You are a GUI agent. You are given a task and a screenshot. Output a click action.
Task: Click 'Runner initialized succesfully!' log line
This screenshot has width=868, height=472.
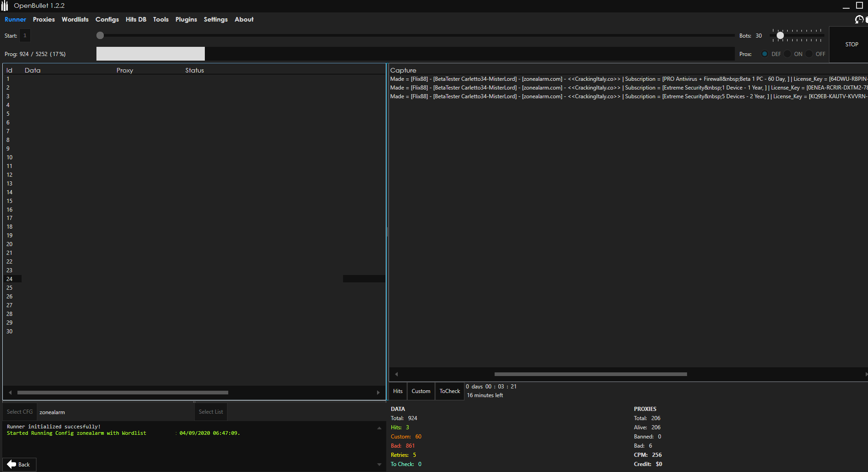click(x=54, y=427)
